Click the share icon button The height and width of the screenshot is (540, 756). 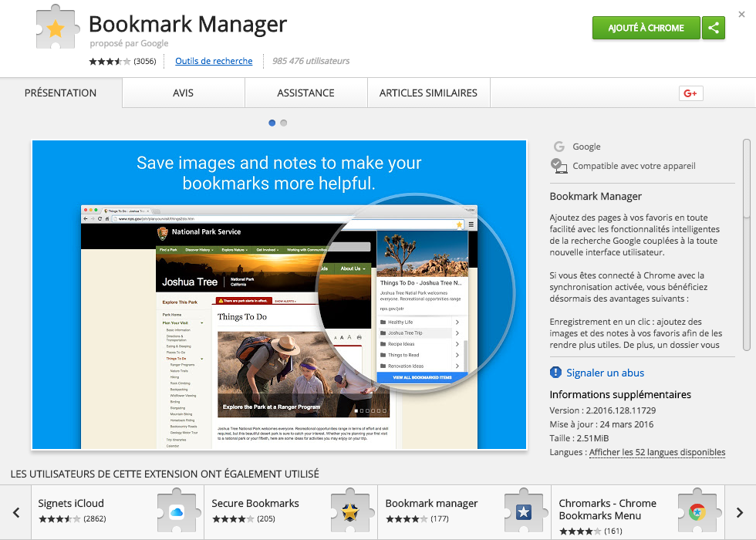(714, 28)
